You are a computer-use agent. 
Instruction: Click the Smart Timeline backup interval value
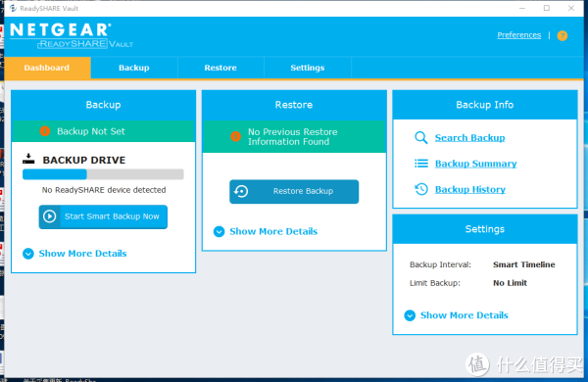click(524, 264)
